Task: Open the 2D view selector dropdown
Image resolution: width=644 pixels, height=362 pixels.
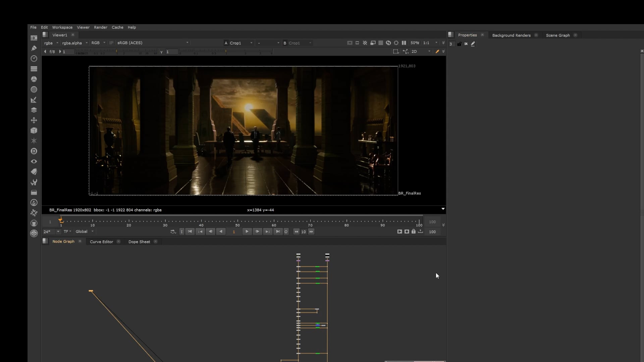Action: [x=419, y=51]
